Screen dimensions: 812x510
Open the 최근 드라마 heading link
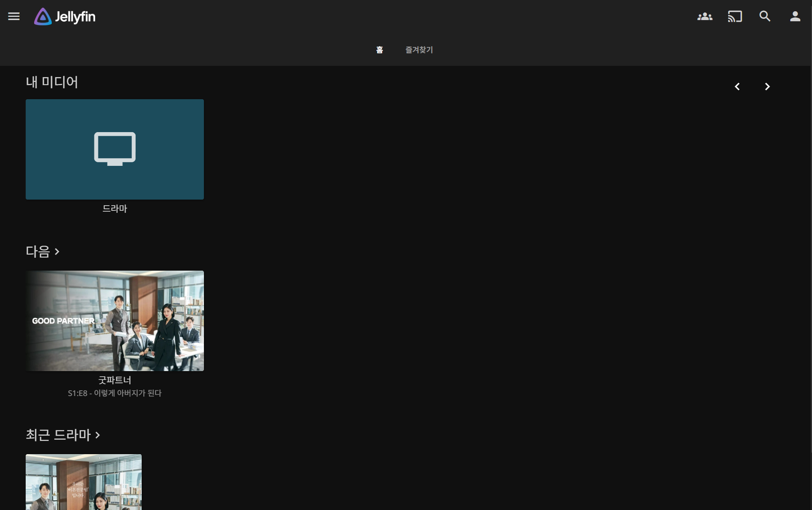click(x=58, y=435)
